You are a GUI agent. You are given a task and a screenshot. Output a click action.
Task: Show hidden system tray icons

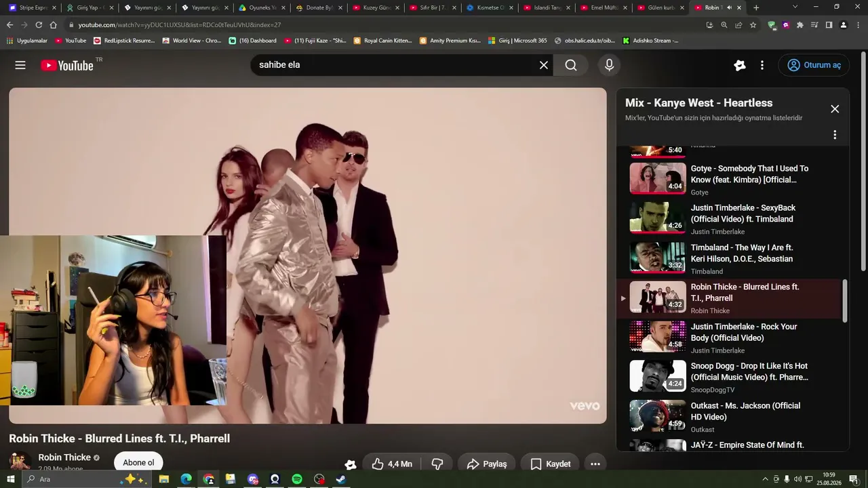[x=766, y=479]
